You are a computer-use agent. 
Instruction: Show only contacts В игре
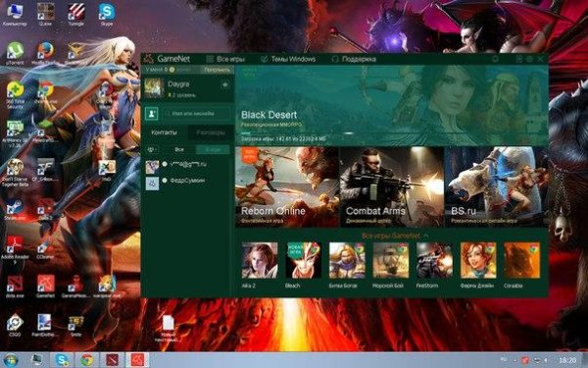[213, 149]
